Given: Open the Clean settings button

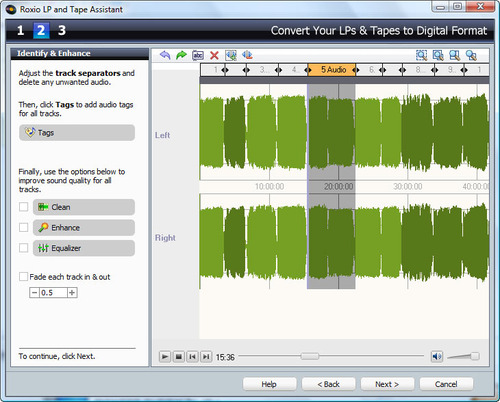Looking at the screenshot, I should click(84, 207).
